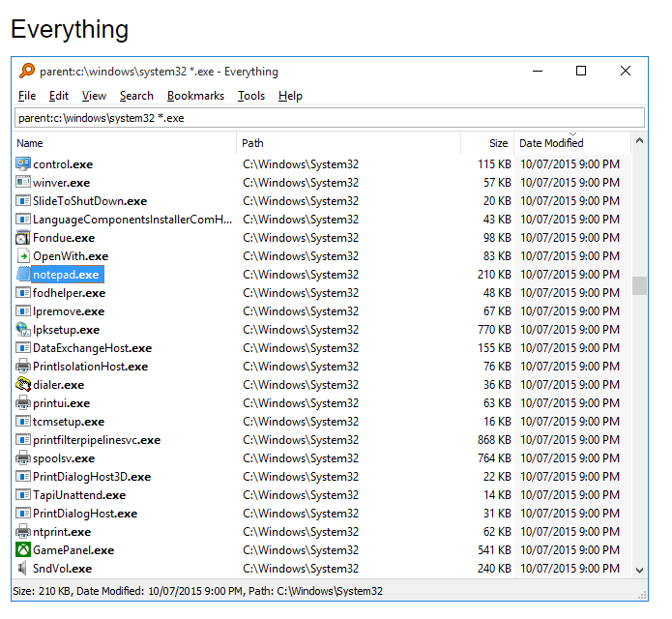Click the printfilterpipelinesvc.exe icon

(x=23, y=440)
